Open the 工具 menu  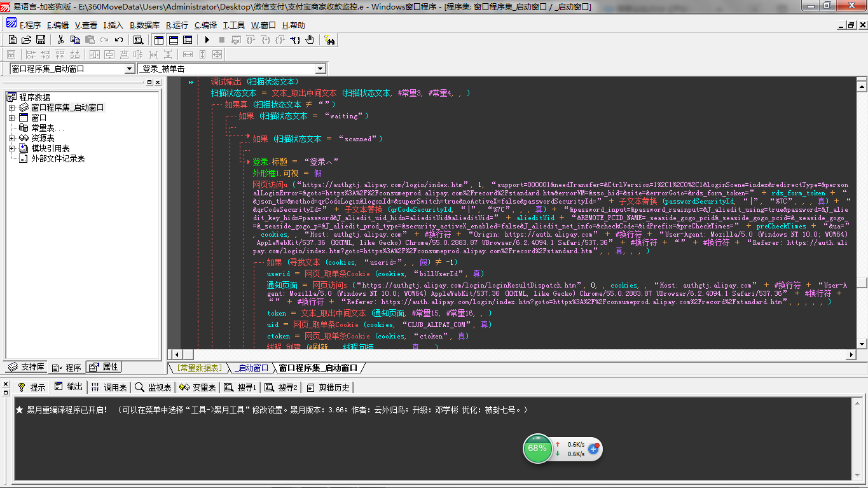[x=233, y=25]
